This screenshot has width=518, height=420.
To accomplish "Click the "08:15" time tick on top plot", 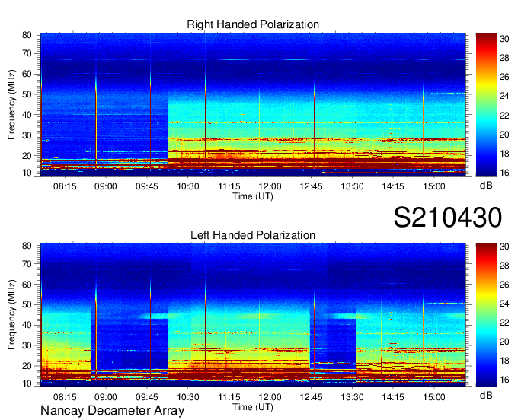I will (x=65, y=186).
